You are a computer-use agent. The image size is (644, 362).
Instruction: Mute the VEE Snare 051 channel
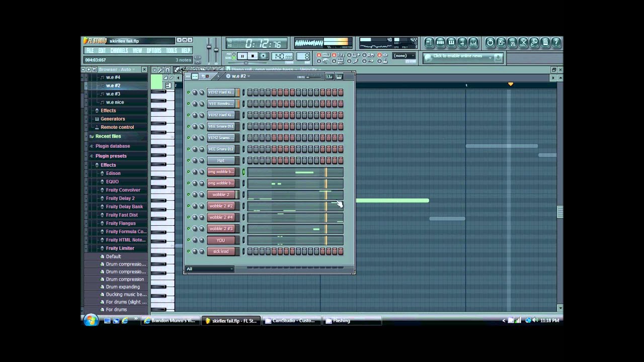click(x=189, y=126)
